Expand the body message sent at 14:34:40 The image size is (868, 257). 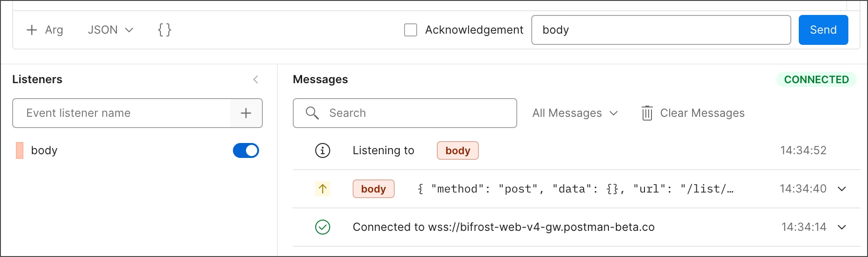[842, 189]
